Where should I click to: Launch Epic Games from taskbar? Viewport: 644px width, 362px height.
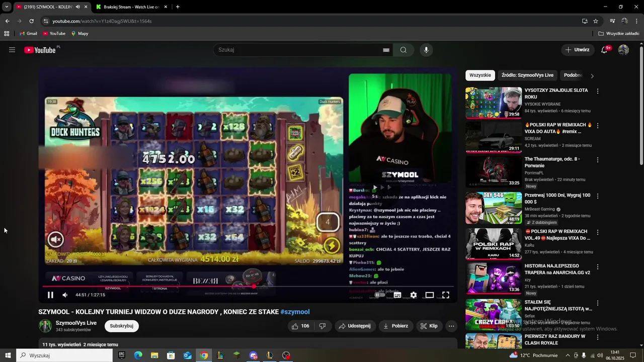point(122,355)
